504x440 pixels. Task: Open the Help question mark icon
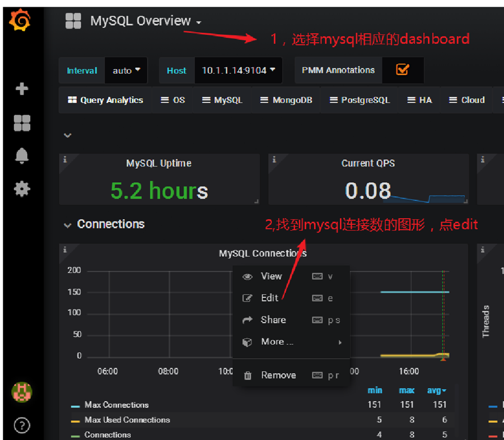tap(22, 425)
